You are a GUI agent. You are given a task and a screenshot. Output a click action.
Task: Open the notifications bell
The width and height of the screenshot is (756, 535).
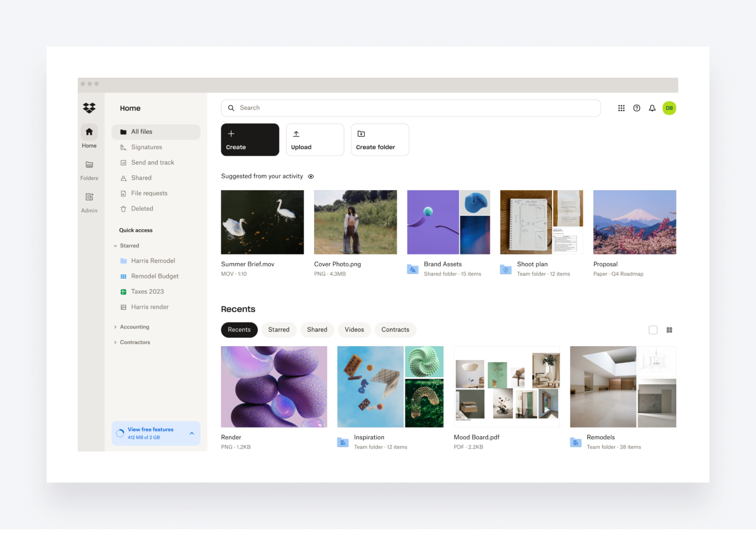[x=652, y=108]
